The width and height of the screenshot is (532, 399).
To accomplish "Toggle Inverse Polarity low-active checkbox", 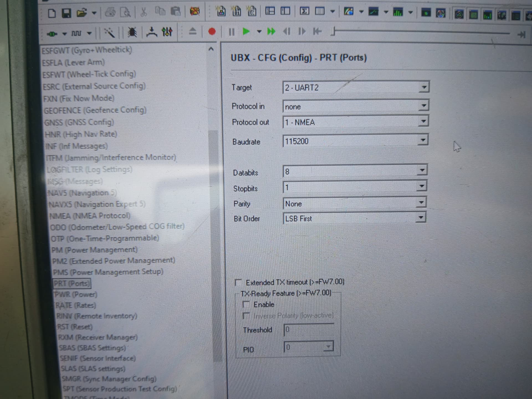I will 246,316.
